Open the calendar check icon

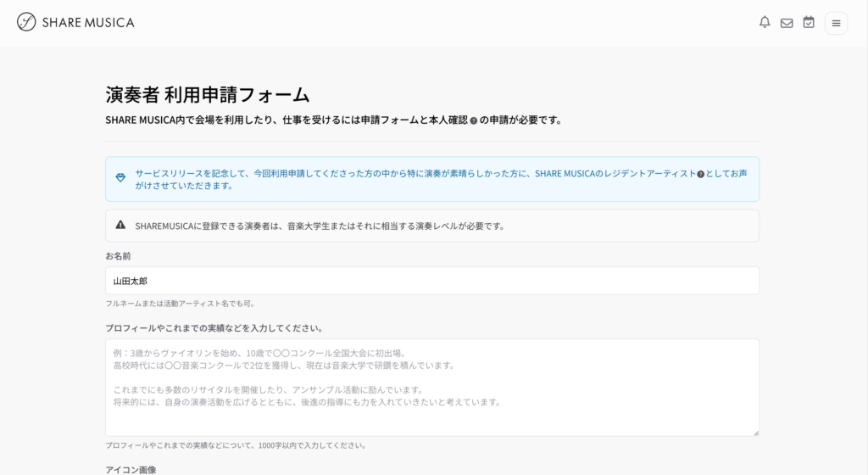[x=809, y=23]
